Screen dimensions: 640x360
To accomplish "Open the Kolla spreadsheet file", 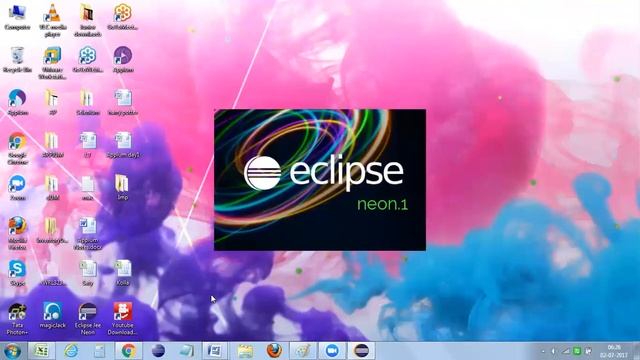I will point(122,273).
